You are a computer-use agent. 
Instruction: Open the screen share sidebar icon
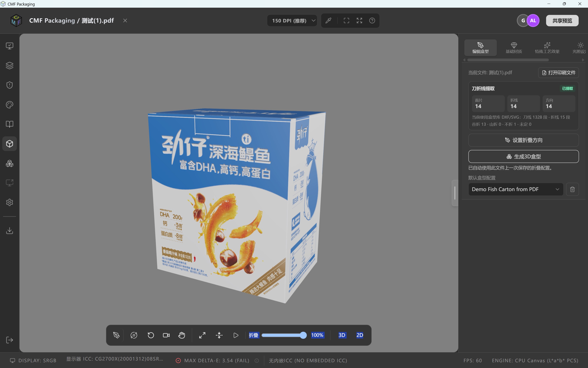click(x=10, y=183)
